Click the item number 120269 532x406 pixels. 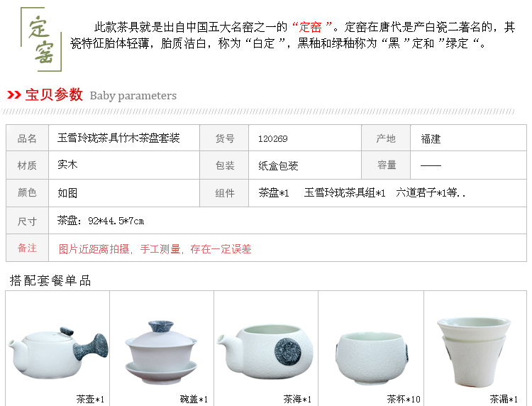tap(273, 139)
